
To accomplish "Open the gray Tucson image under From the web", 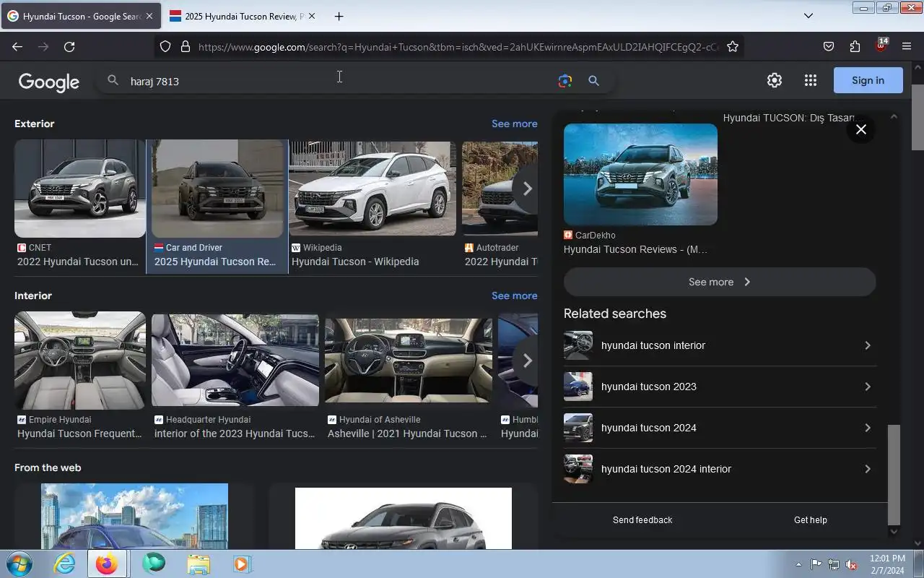I will tap(404, 518).
